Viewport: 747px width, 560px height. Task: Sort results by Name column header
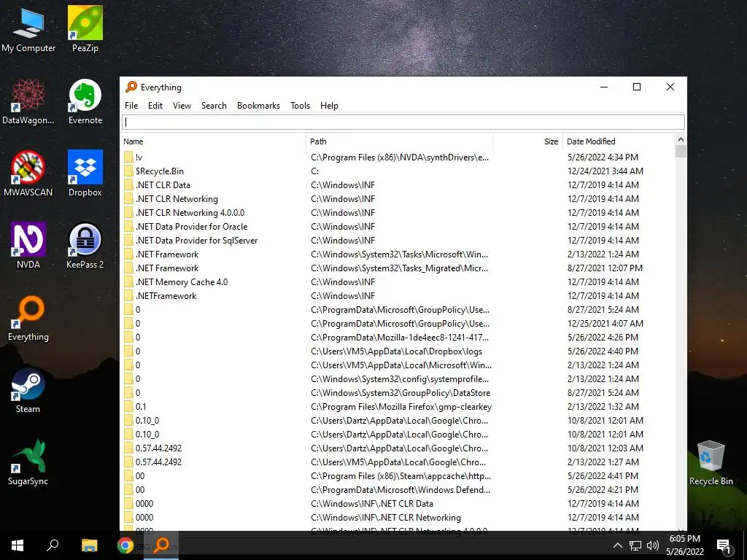click(x=213, y=141)
